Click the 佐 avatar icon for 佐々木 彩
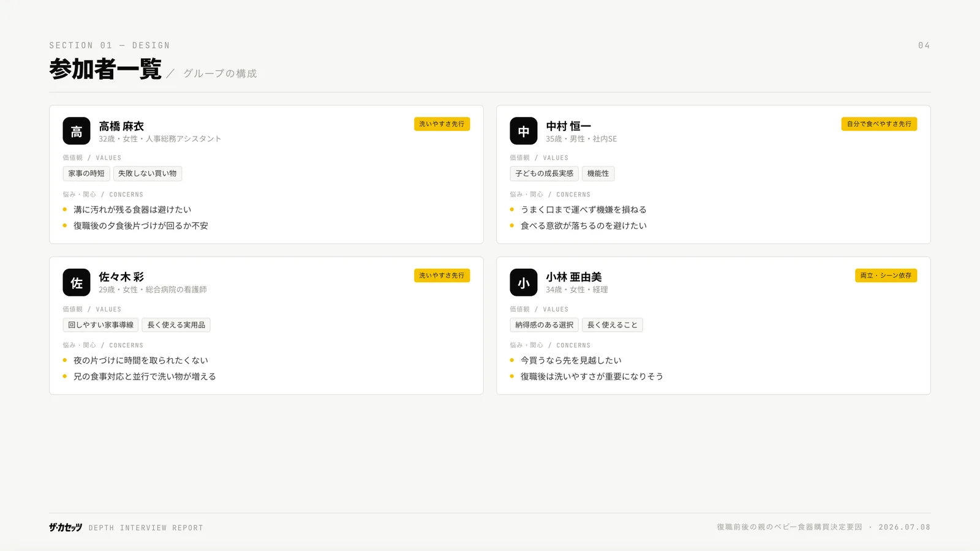This screenshot has height=551, width=980. tap(77, 282)
